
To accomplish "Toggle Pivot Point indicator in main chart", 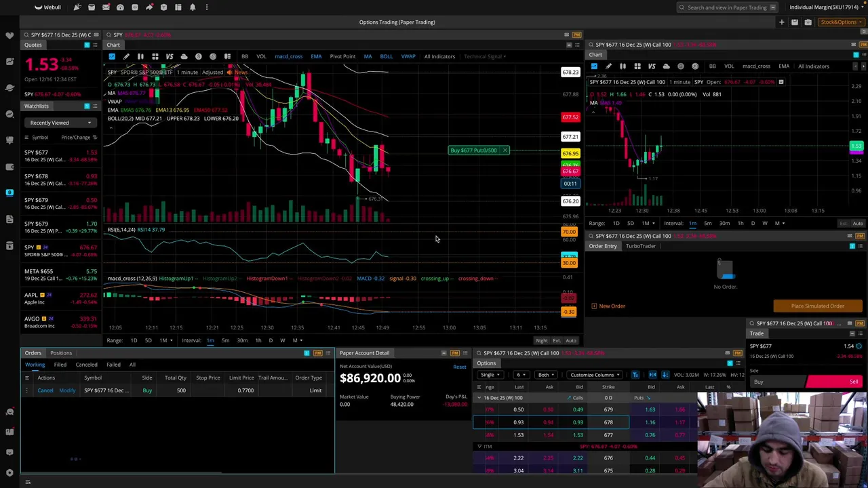I will pos(342,56).
